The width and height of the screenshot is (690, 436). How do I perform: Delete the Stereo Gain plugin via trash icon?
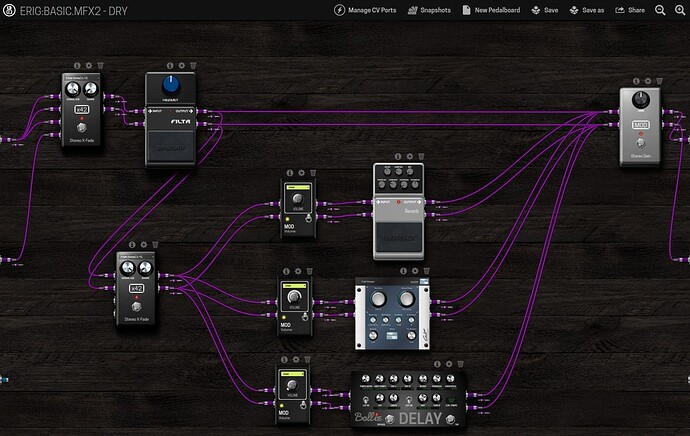pos(659,80)
